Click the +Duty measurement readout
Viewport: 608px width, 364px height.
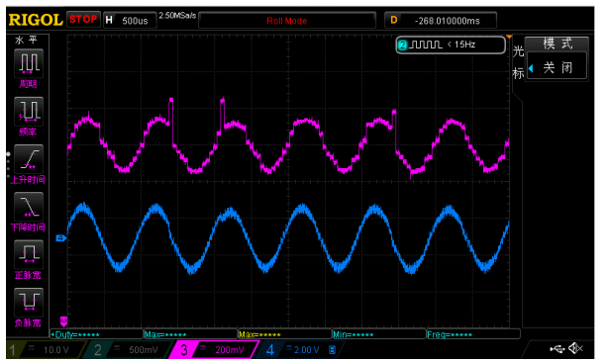97,334
